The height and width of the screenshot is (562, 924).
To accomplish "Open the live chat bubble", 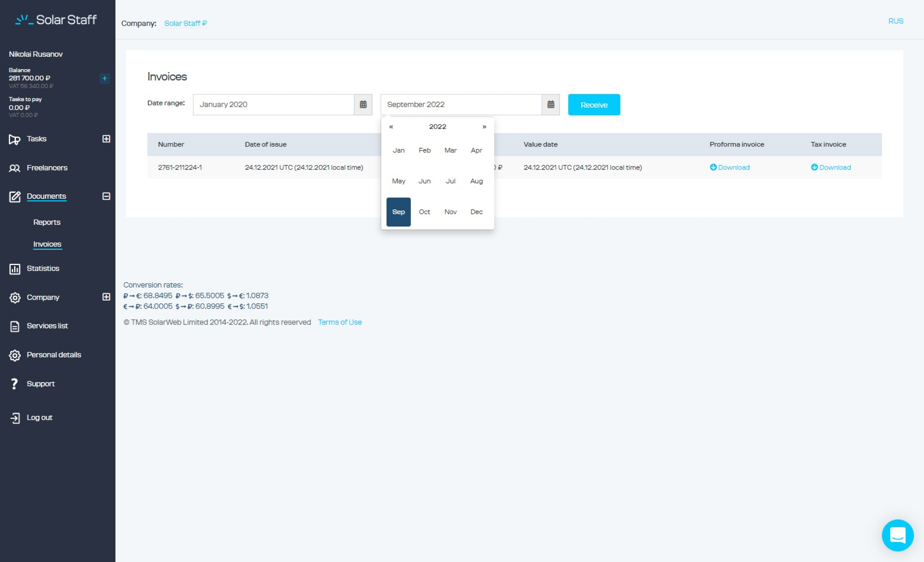I will click(897, 535).
